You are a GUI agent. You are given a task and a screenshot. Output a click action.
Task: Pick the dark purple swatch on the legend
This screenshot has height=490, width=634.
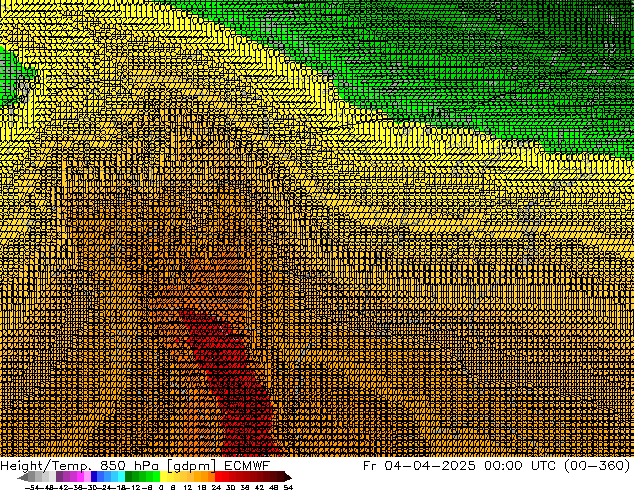pos(59,477)
